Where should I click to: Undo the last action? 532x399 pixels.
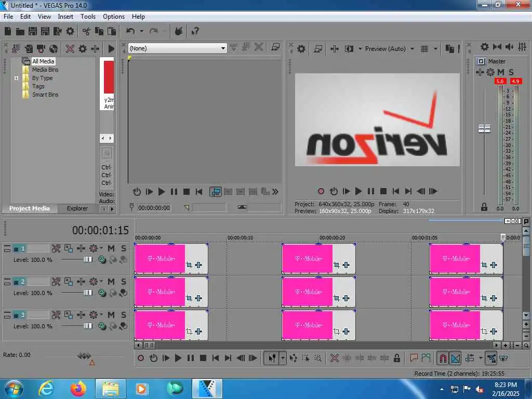pyautogui.click(x=130, y=32)
